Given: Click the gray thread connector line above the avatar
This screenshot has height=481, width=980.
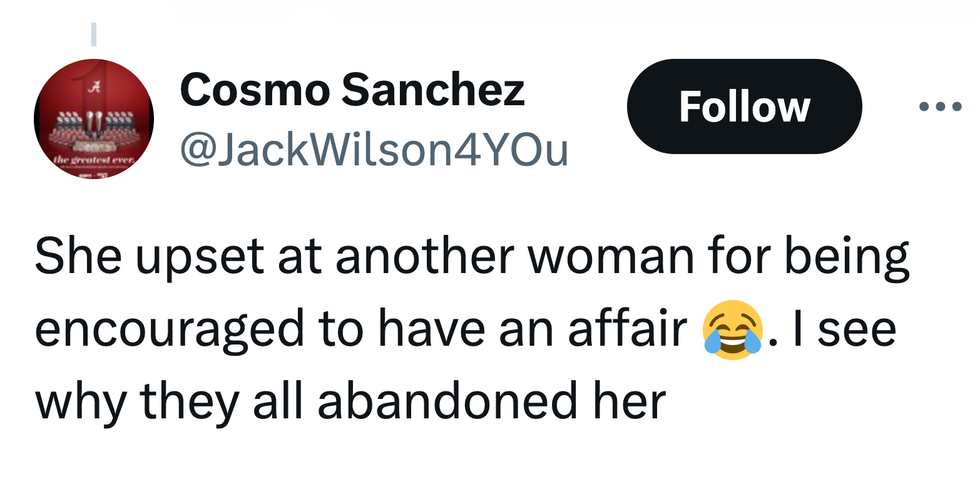Looking at the screenshot, I should [x=94, y=34].
